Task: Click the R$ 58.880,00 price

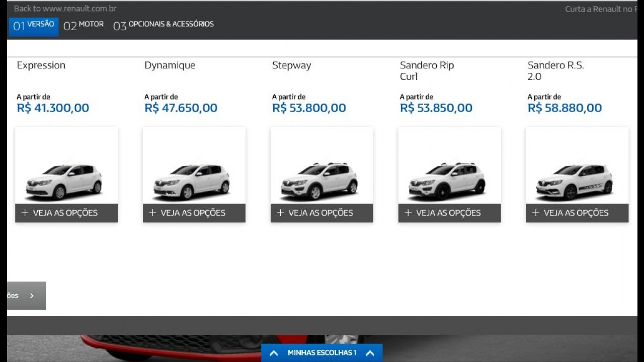Action: click(x=565, y=108)
